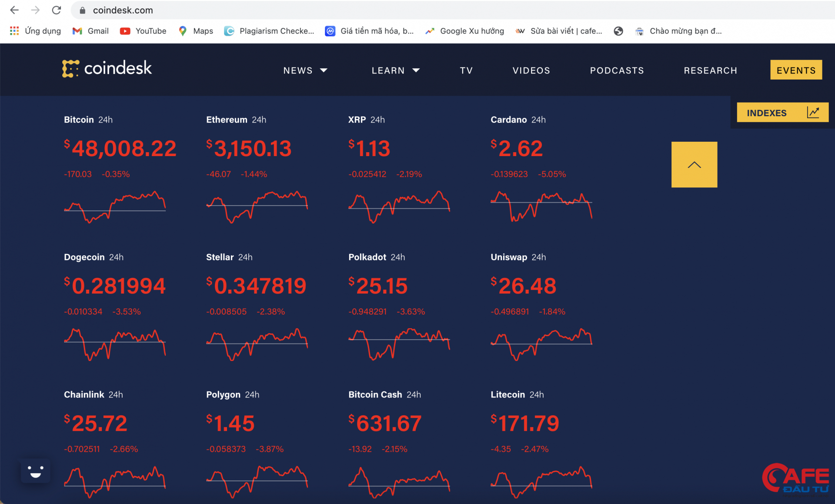Open the Plagiarism Checker bookmark
Screen dimensions: 835x504
(x=269, y=31)
